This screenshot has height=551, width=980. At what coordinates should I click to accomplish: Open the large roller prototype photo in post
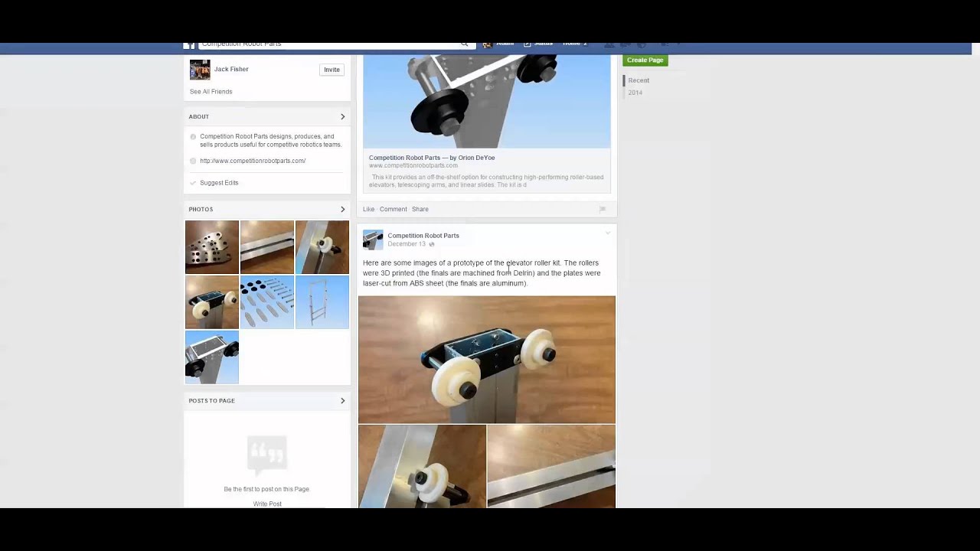tap(487, 360)
